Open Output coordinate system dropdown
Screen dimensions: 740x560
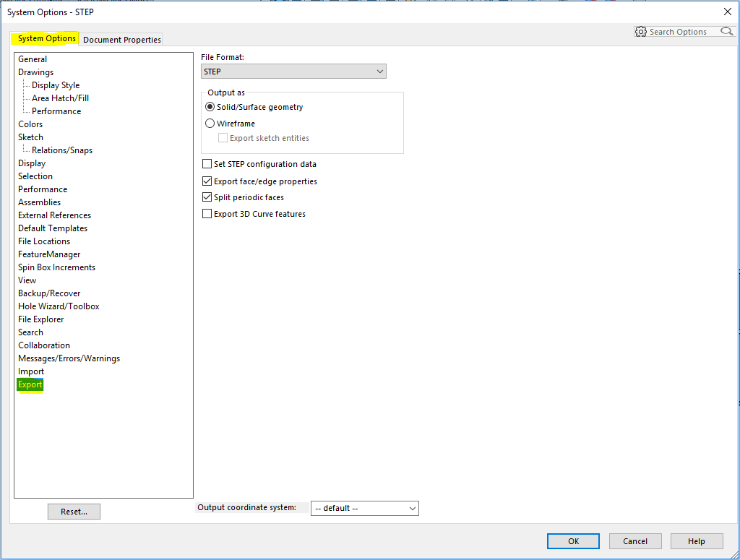(x=365, y=508)
